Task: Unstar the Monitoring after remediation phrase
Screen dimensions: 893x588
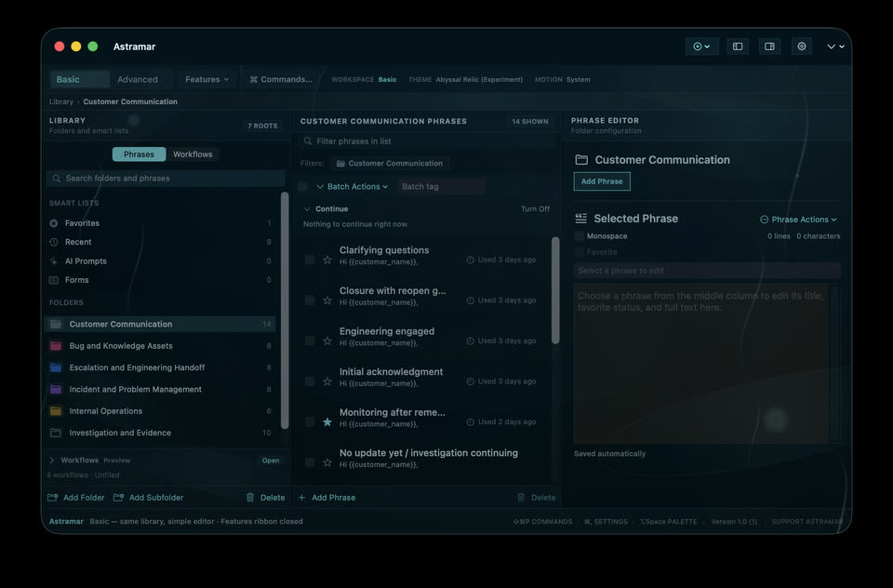Action: [327, 422]
